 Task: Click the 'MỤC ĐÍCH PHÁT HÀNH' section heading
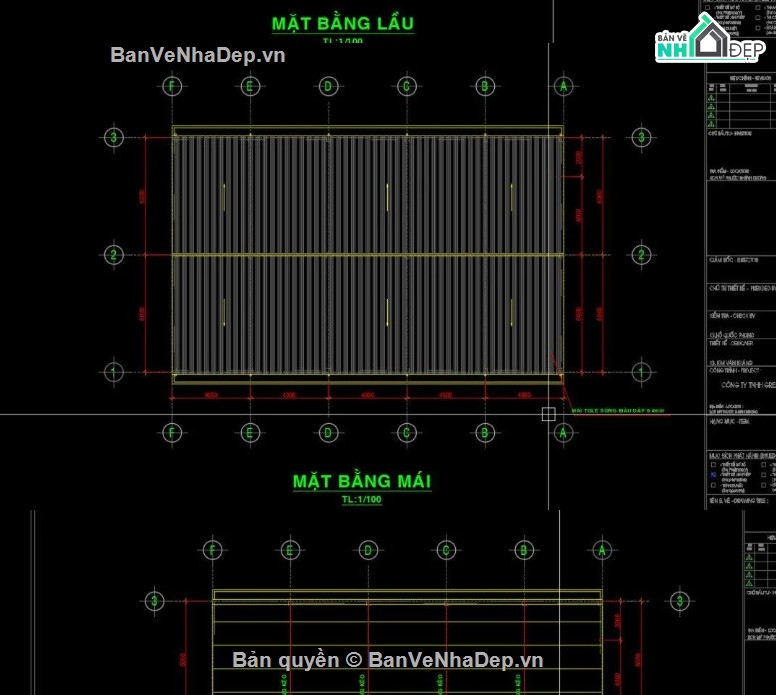742,455
